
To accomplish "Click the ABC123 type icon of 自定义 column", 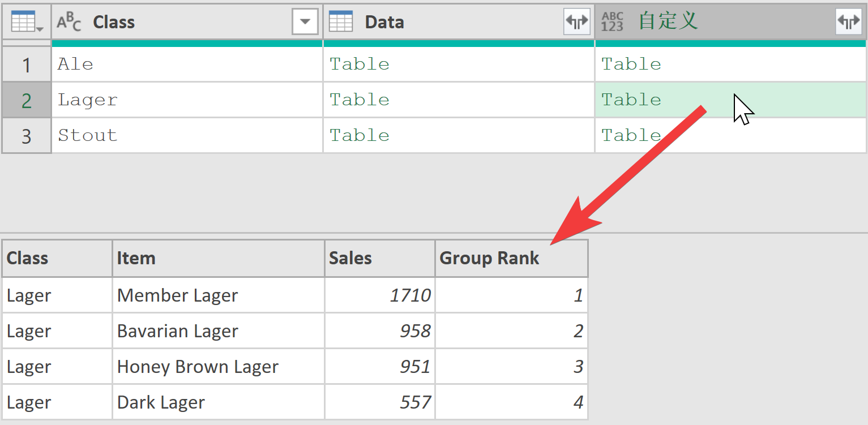I will (613, 22).
